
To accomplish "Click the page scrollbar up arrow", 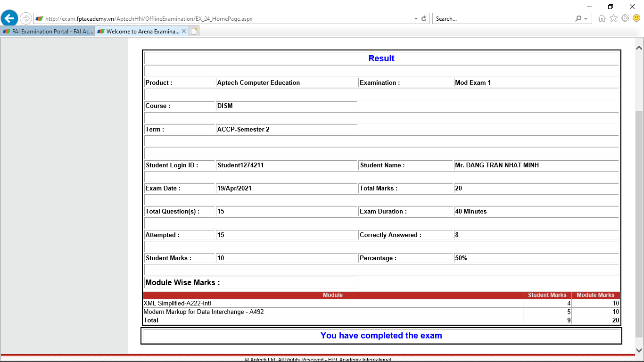I will pos(639,48).
